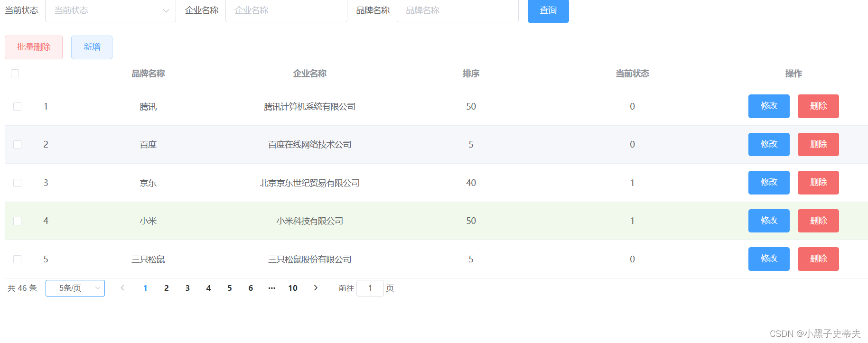Screen dimensions: 868x343
Task: Click the 当前状态 column header
Action: (632, 74)
